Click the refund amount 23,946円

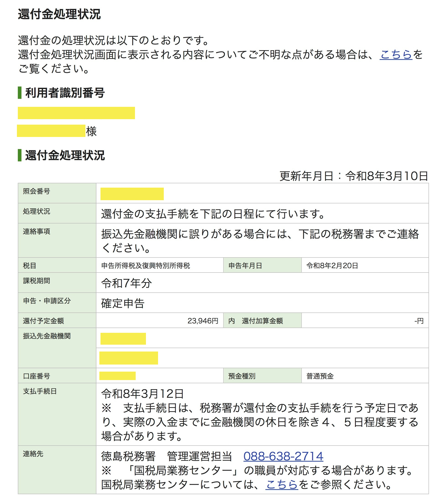click(x=203, y=321)
